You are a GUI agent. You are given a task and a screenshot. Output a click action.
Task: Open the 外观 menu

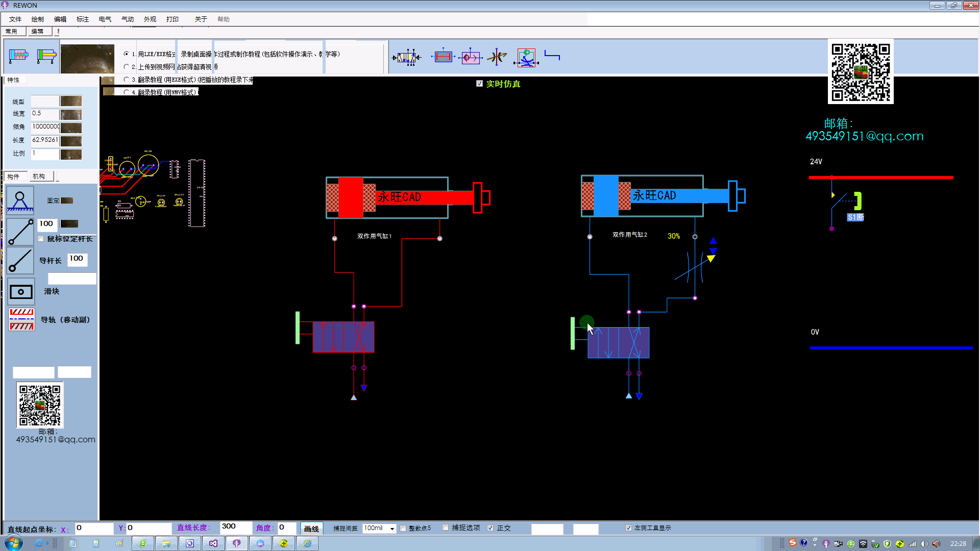pos(150,19)
